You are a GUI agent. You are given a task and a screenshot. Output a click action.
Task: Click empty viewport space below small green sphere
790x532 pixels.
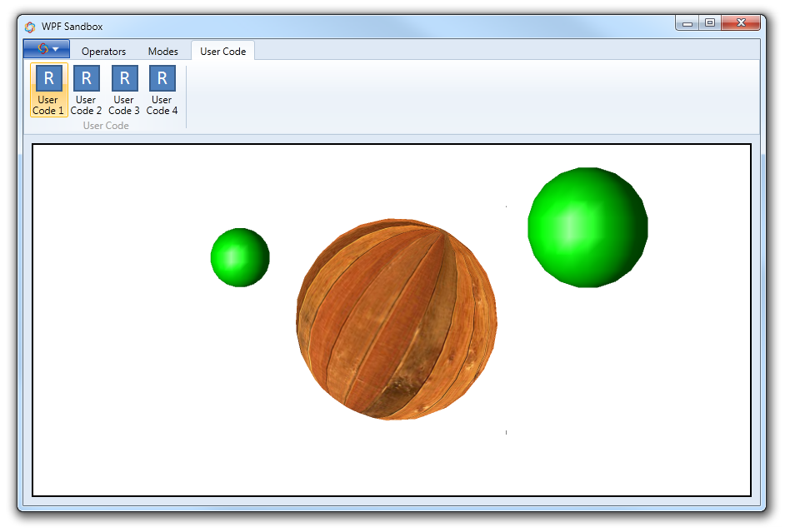click(x=240, y=375)
